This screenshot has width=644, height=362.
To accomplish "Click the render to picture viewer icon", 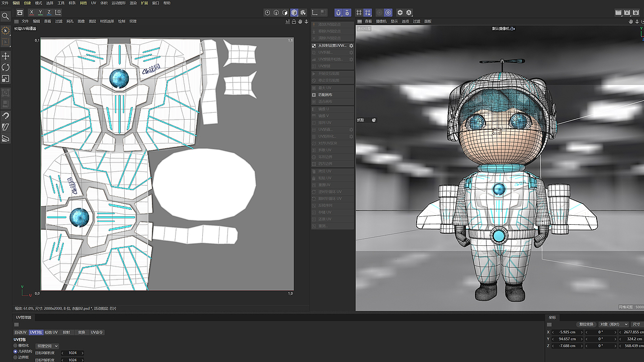I will (x=627, y=13).
